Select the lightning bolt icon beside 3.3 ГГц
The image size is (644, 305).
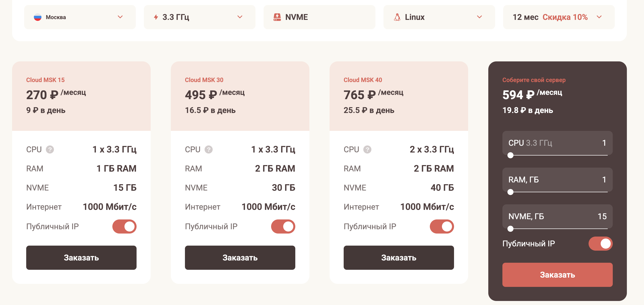[x=156, y=17]
